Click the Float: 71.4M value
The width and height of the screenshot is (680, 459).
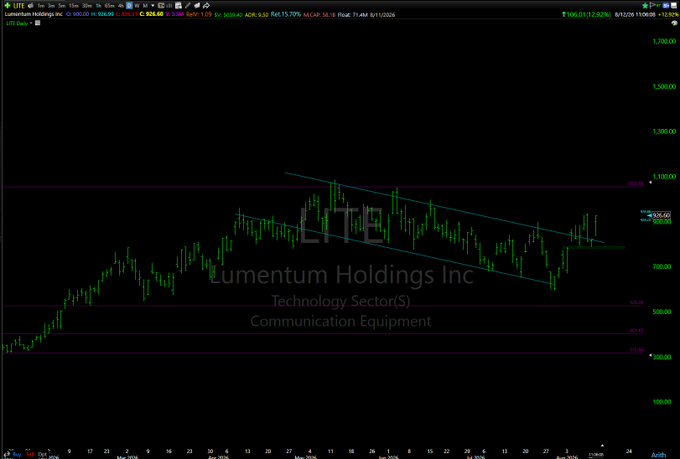353,14
